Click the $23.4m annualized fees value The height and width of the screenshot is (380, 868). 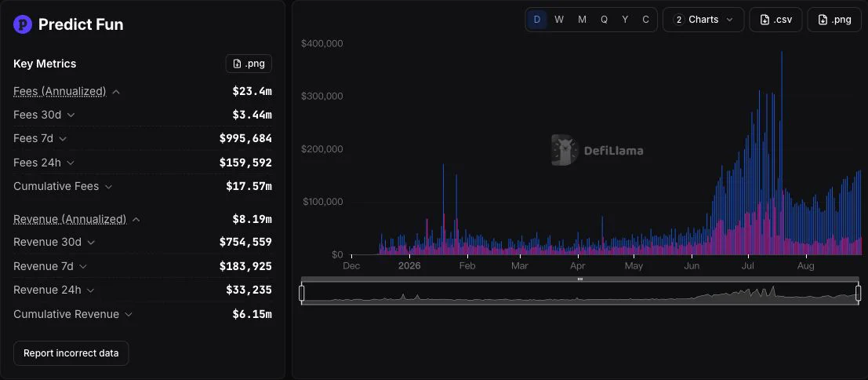click(252, 91)
